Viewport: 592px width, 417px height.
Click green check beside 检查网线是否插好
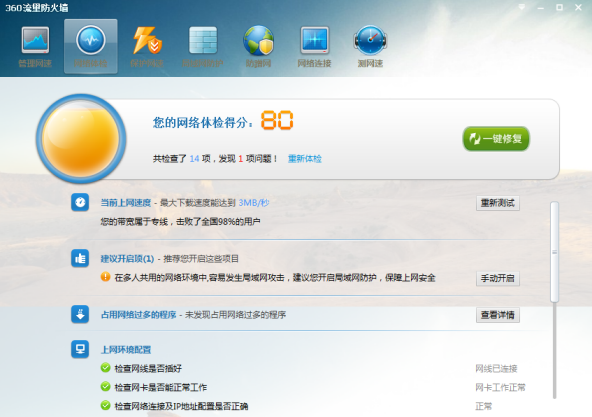(105, 368)
